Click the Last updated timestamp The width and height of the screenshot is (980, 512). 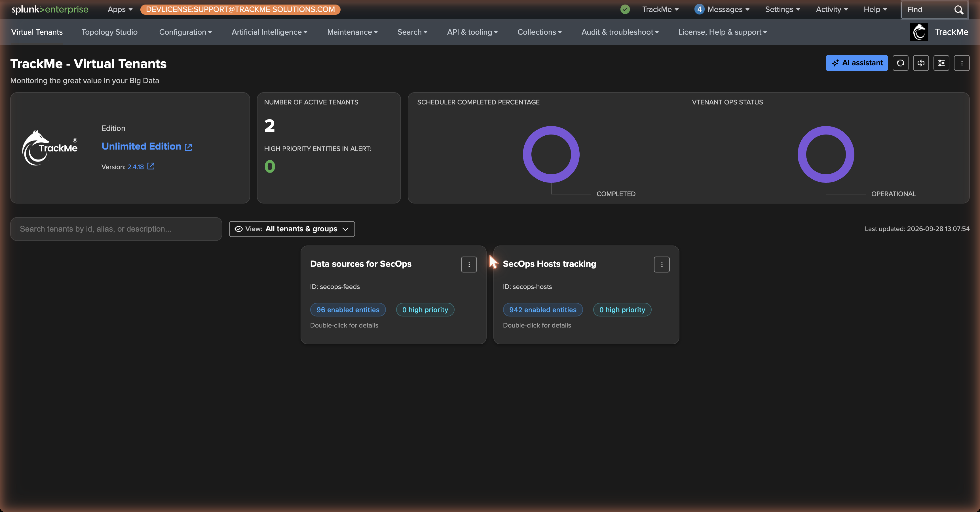click(x=917, y=229)
